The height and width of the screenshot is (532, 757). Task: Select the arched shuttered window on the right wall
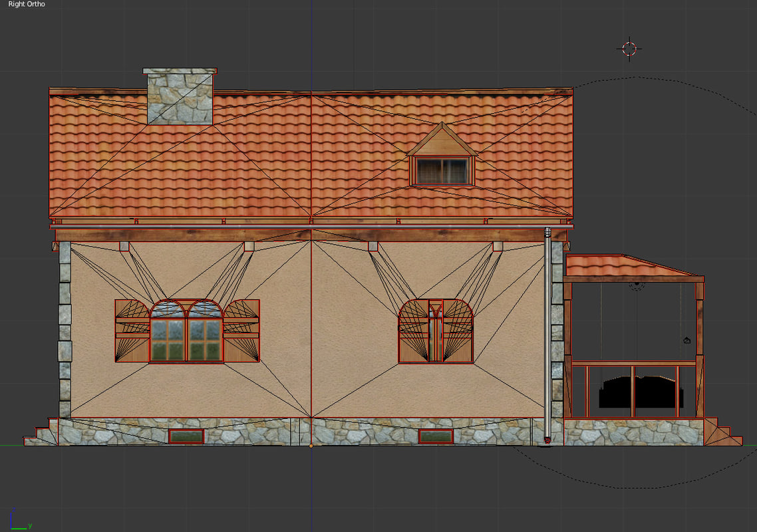tap(436, 331)
